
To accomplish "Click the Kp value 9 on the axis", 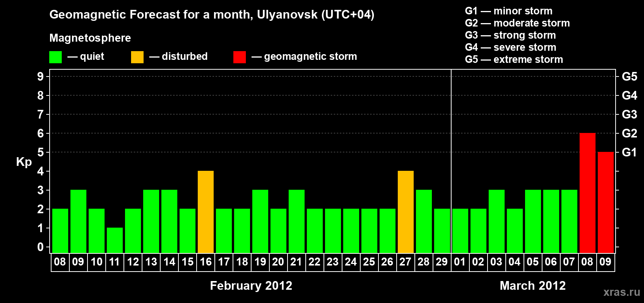I will [x=41, y=77].
